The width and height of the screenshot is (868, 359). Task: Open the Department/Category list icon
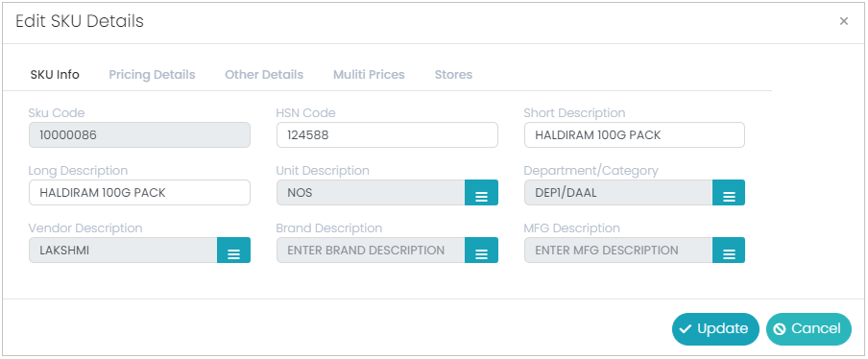click(729, 193)
